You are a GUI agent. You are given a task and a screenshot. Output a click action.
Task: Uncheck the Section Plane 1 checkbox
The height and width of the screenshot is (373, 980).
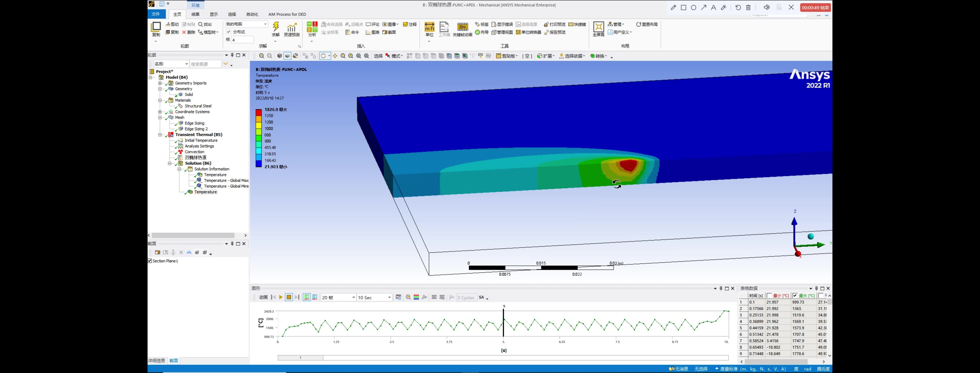[x=150, y=261]
